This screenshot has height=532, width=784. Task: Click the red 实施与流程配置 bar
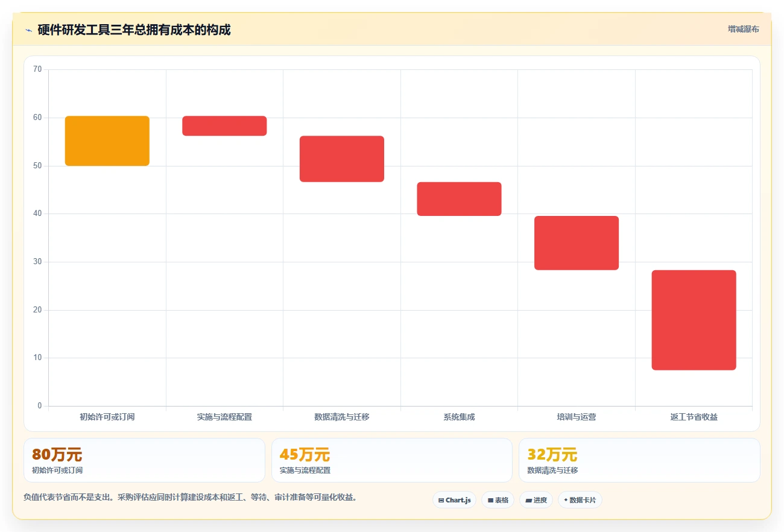pos(224,125)
